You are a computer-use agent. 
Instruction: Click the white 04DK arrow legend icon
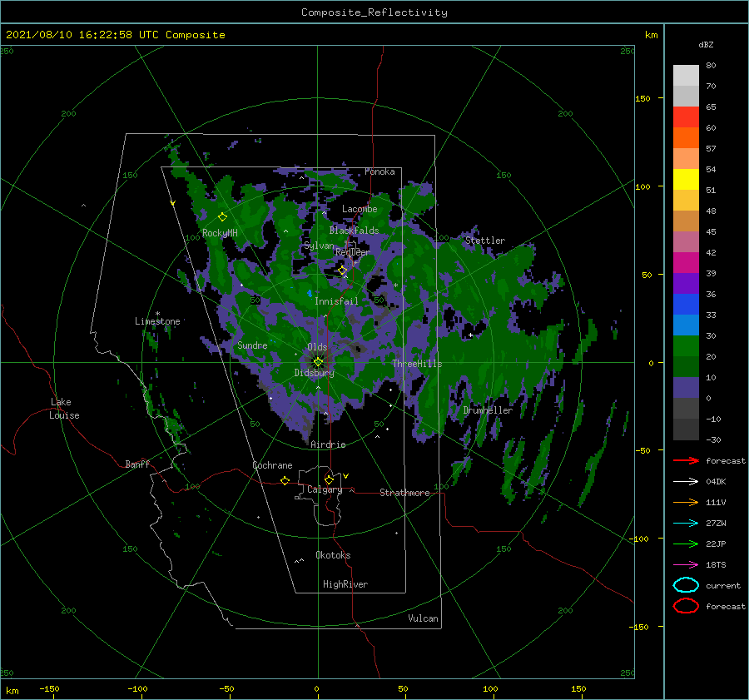pyautogui.click(x=686, y=481)
